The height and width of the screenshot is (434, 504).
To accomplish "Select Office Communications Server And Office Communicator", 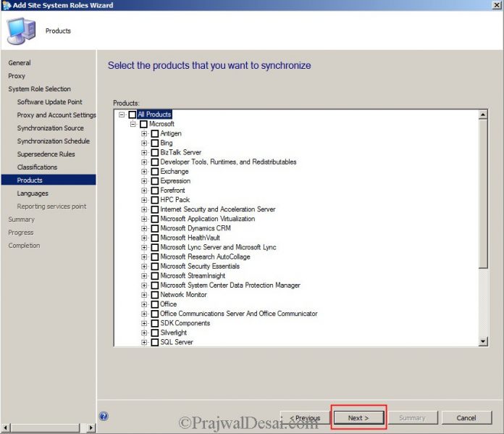I will (239, 314).
